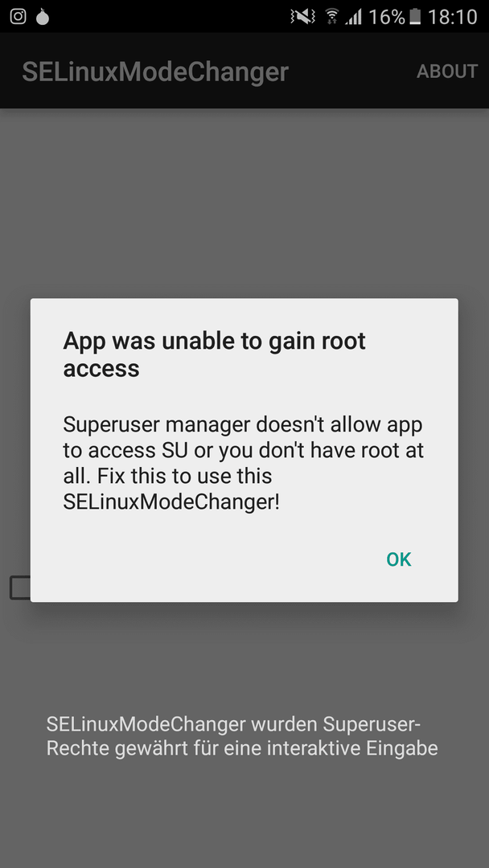Tap the "App was unable to gain root access" heading

(214, 354)
